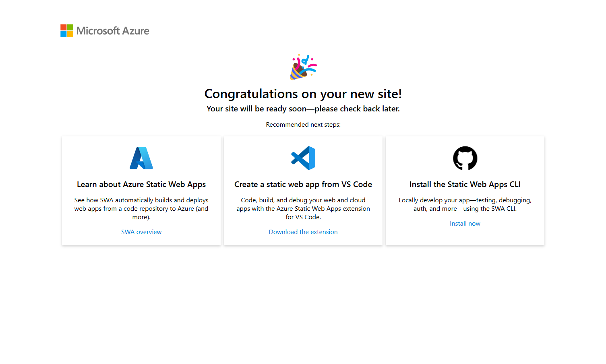
Task: Click the Azure 'A' logo icon
Action: (141, 158)
